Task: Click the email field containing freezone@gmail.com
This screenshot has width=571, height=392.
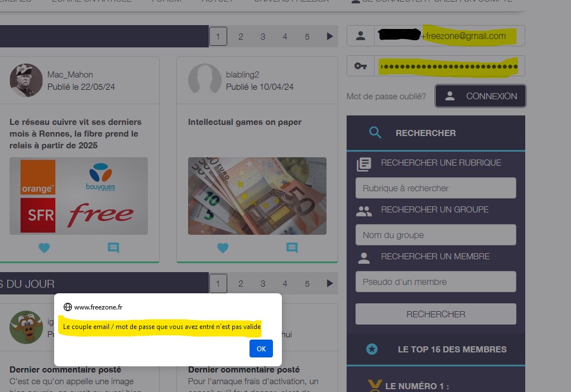Action: pos(449,36)
